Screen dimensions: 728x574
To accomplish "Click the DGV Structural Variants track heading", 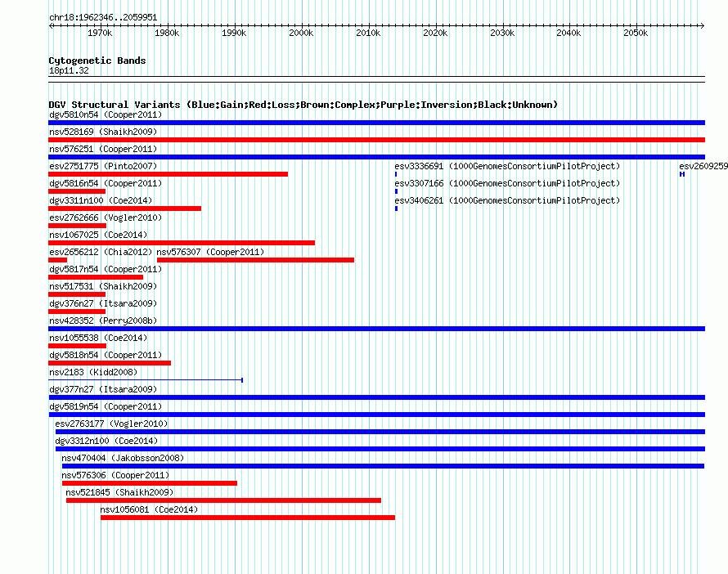I will point(303,105).
